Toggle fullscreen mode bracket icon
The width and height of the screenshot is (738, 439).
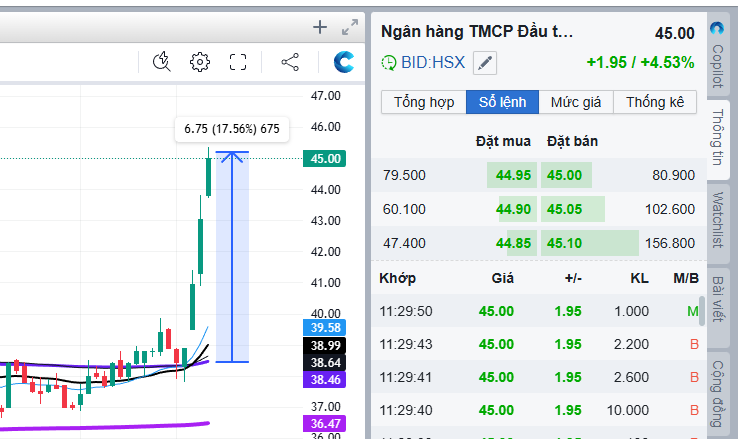point(238,62)
